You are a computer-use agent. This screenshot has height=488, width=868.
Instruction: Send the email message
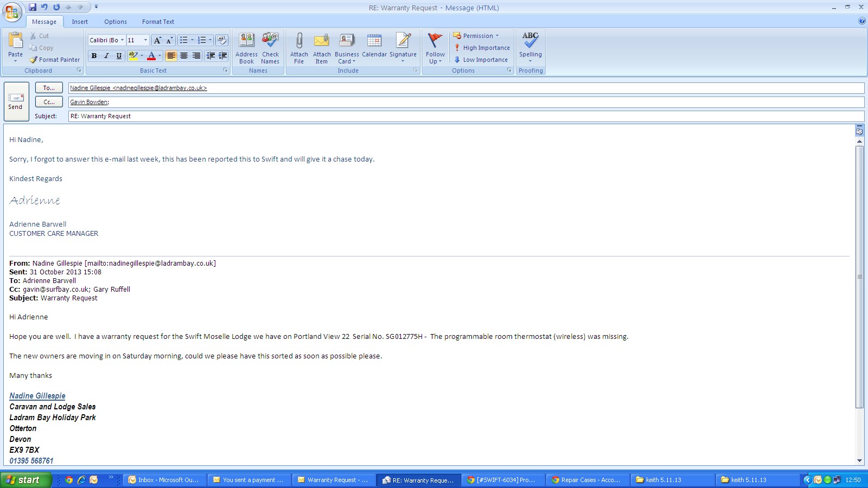click(16, 101)
